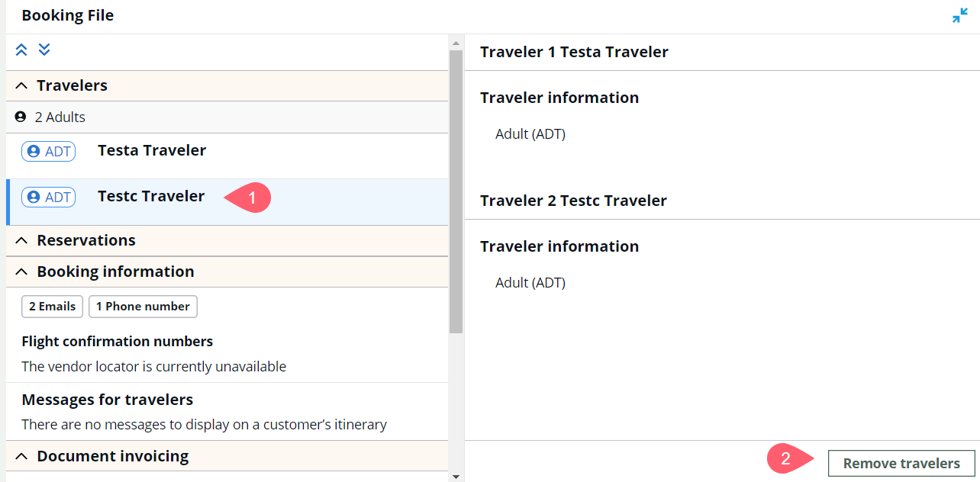This screenshot has width=980, height=482.
Task: Click the left panel scrollbar thumb
Action: tap(456, 192)
